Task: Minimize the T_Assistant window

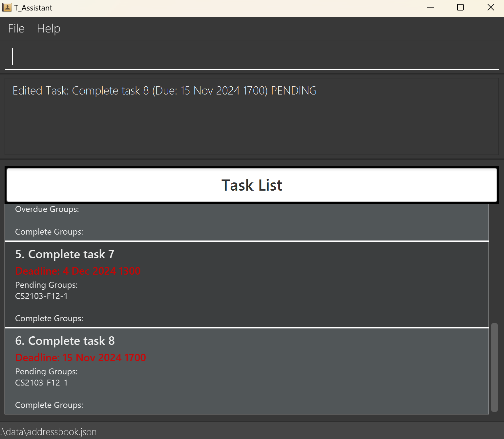Action: pyautogui.click(x=430, y=8)
